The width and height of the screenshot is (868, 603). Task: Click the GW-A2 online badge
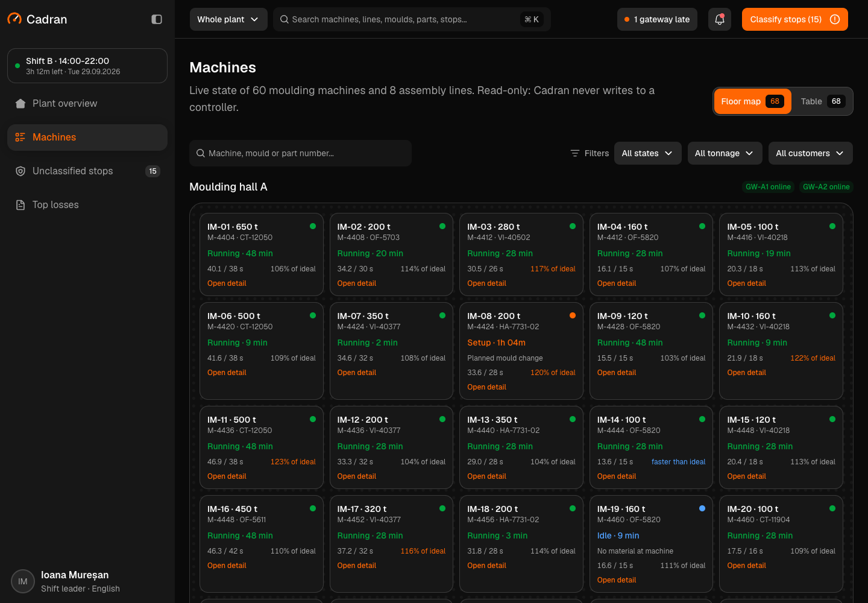coord(826,187)
